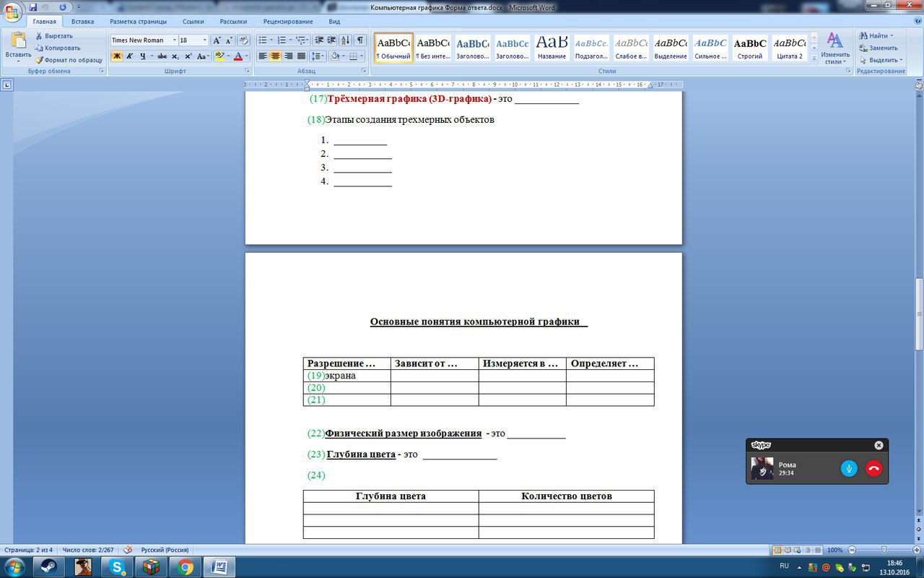
Task: Open the Разметка страницы ribbon tab
Action: pyautogui.click(x=138, y=22)
